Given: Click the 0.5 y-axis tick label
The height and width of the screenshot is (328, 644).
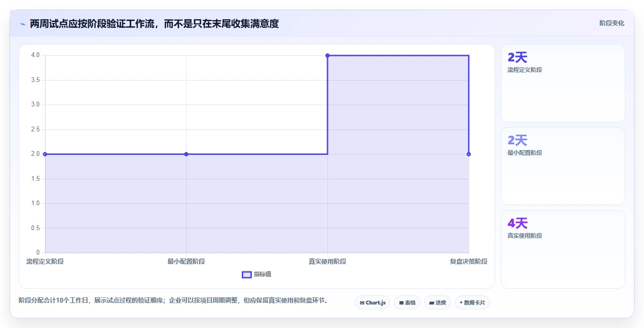Looking at the screenshot, I should pyautogui.click(x=35, y=228).
